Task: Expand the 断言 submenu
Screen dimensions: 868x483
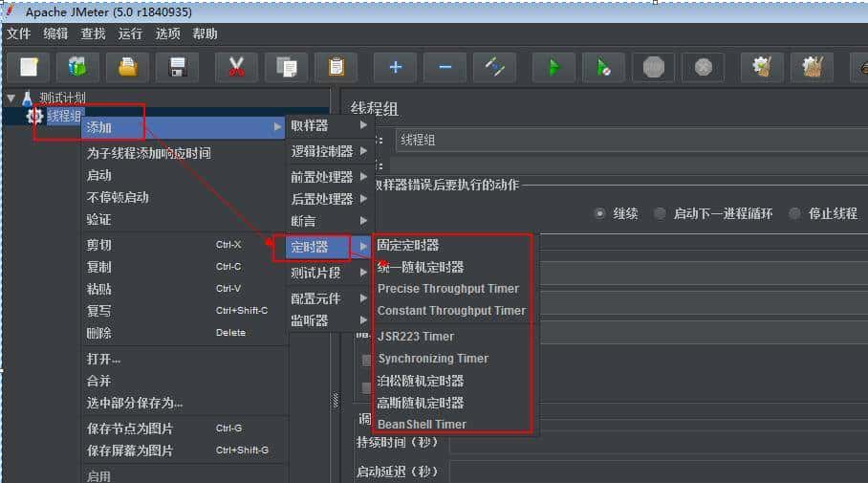Action: (329, 221)
